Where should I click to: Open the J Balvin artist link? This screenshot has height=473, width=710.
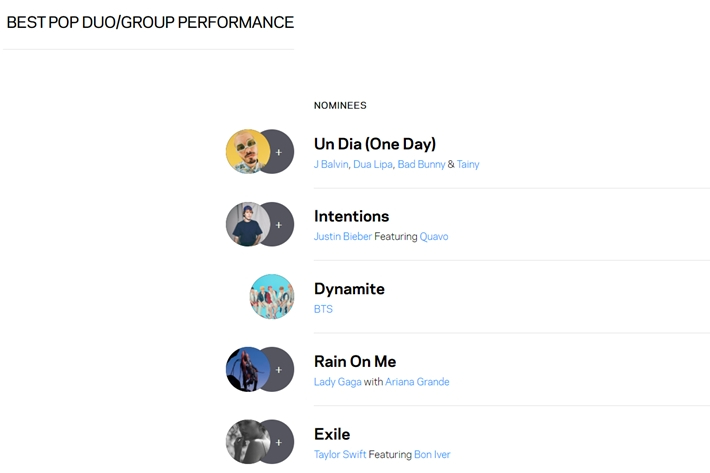point(331,164)
